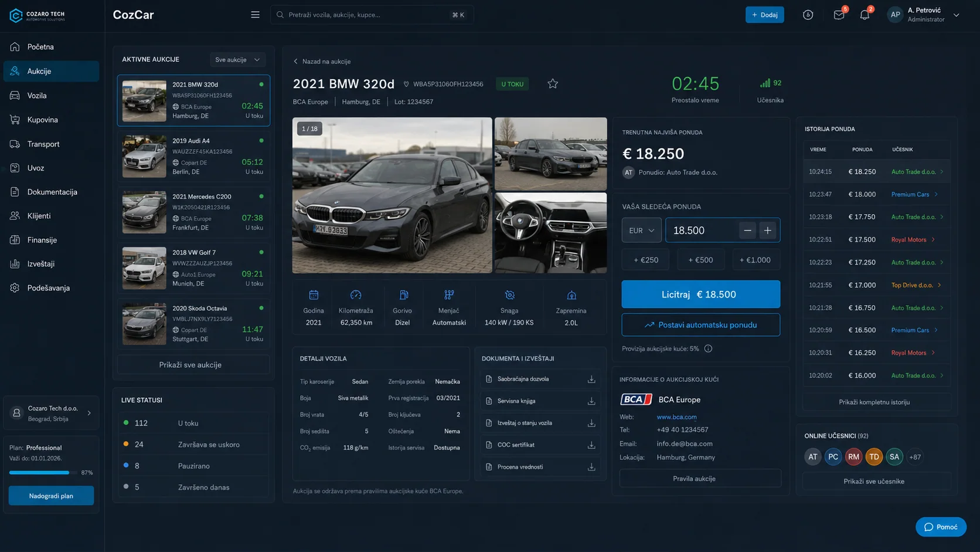Open the Sve aukcije filter dropdown
The width and height of the screenshot is (980, 552).
237,60
